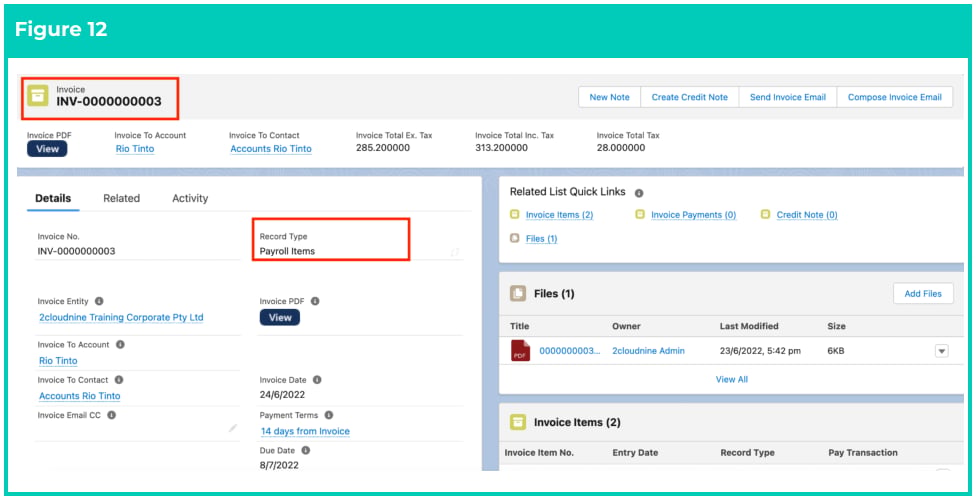Click info icon next to Invoice Email CC
This screenshot has width=976, height=500.
[x=111, y=415]
